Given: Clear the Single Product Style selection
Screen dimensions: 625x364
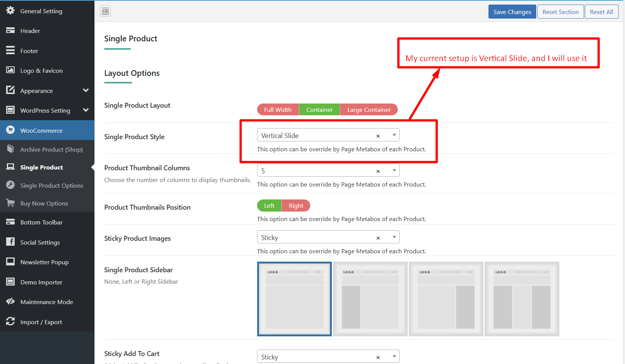Looking at the screenshot, I should (378, 136).
